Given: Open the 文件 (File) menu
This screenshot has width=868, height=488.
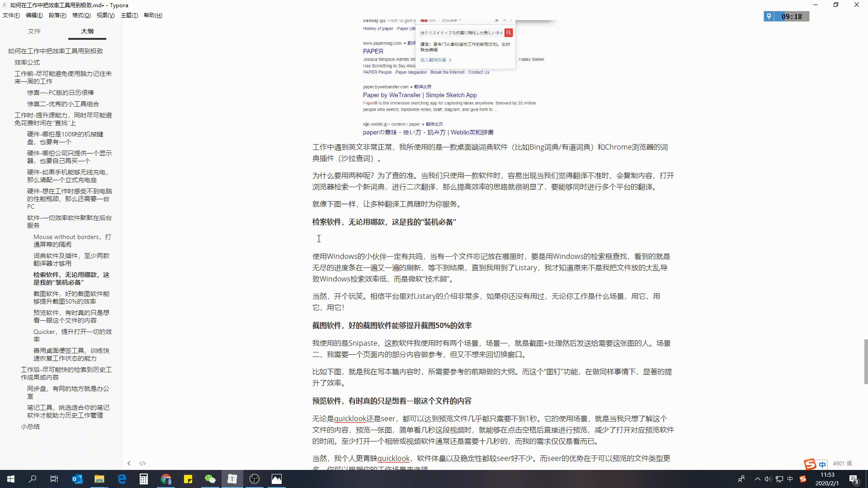Looking at the screenshot, I should point(11,15).
